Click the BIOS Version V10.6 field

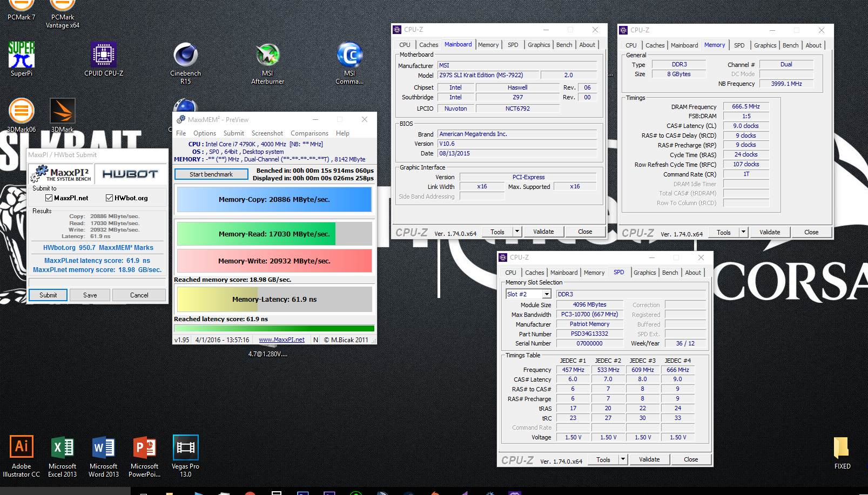[x=517, y=144]
